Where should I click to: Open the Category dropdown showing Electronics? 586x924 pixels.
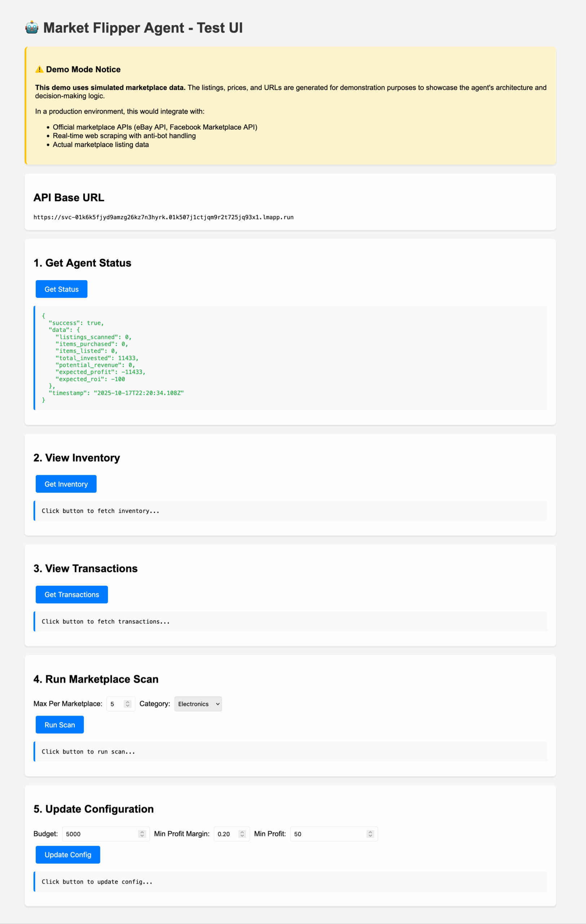[197, 704]
